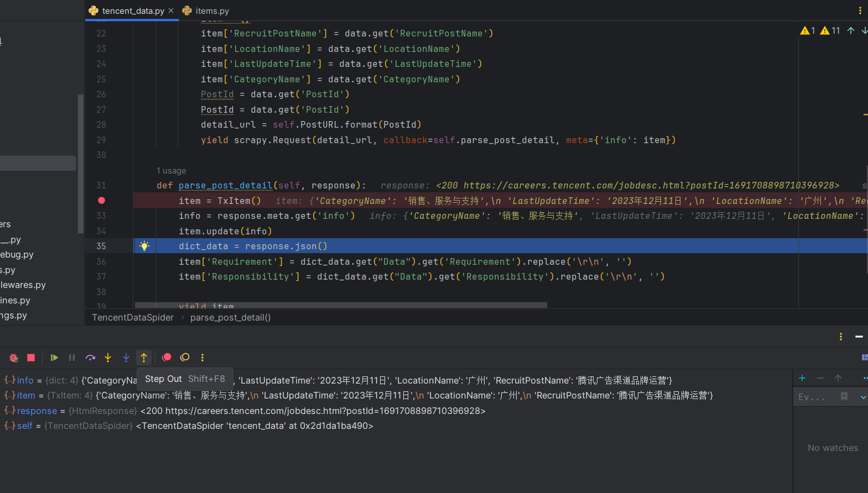Expand the evaluate expression history dropdown
This screenshot has width=868, height=493.
point(863,397)
